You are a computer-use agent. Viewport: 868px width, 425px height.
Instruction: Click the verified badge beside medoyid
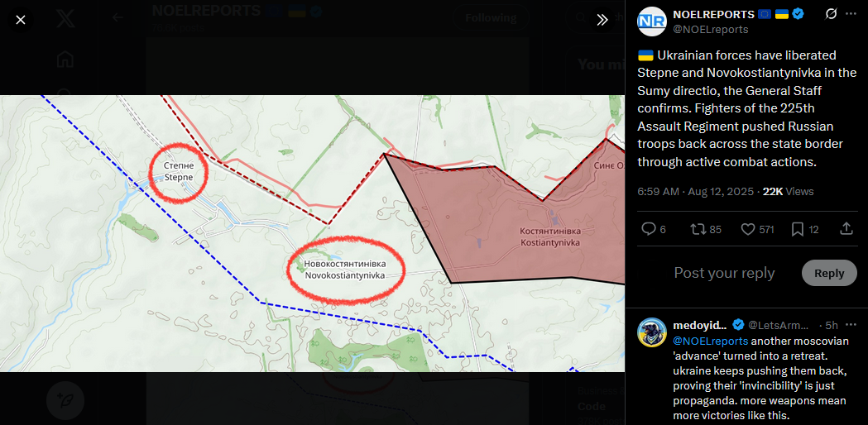(738, 325)
